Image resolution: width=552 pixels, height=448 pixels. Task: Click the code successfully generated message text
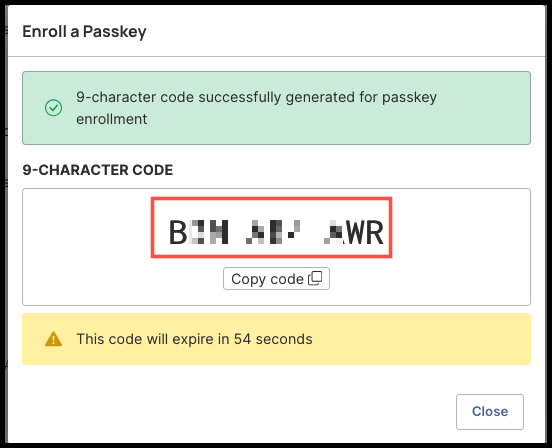coord(256,108)
